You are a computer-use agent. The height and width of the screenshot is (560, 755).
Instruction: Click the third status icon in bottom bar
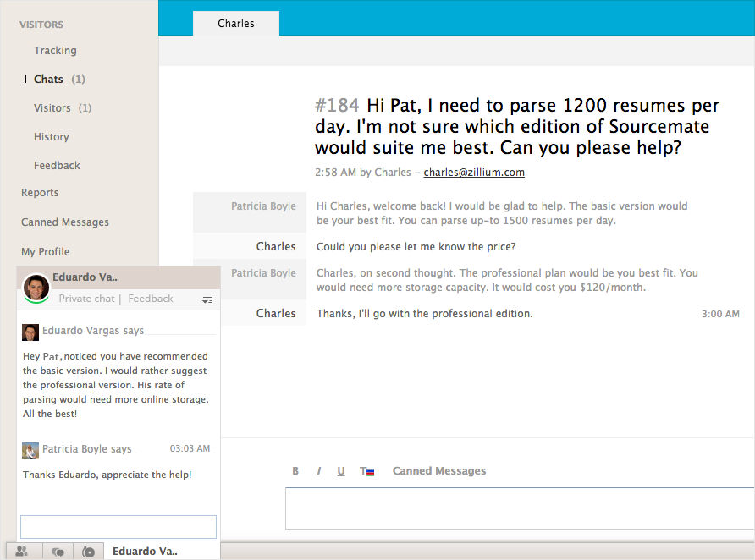[89, 552]
